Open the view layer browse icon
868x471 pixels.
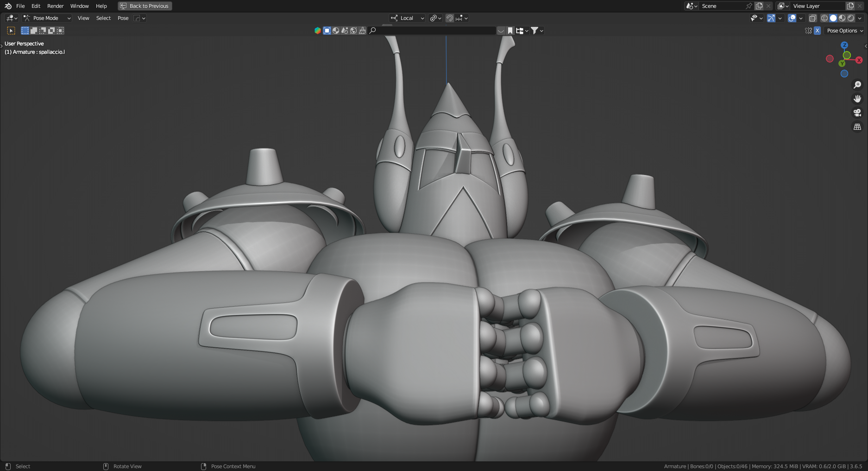[783, 6]
